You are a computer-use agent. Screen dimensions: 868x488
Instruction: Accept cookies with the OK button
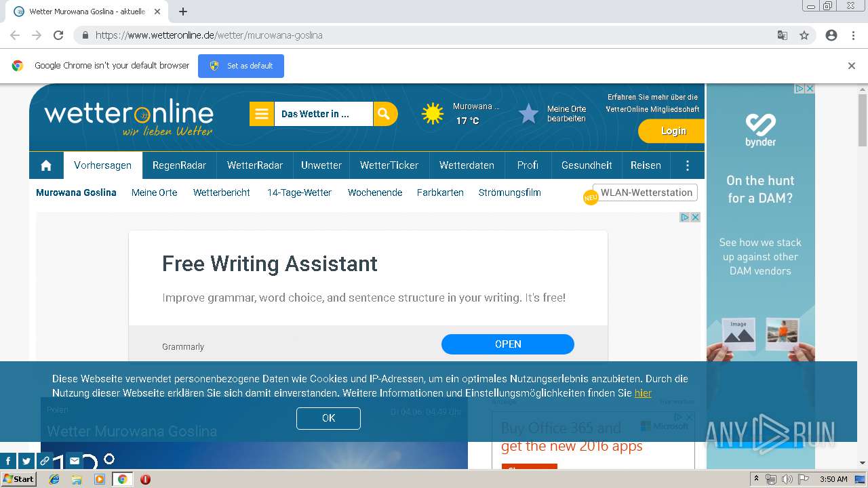(328, 418)
